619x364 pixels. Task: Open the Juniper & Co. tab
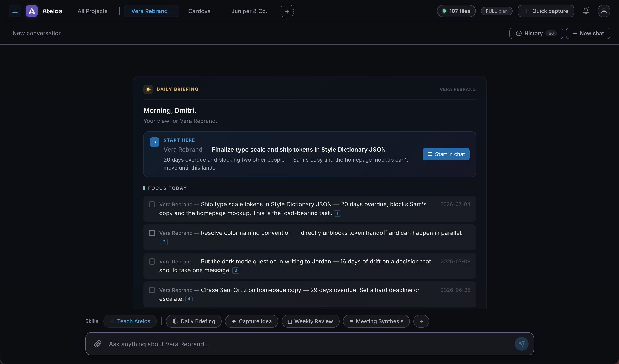click(249, 11)
